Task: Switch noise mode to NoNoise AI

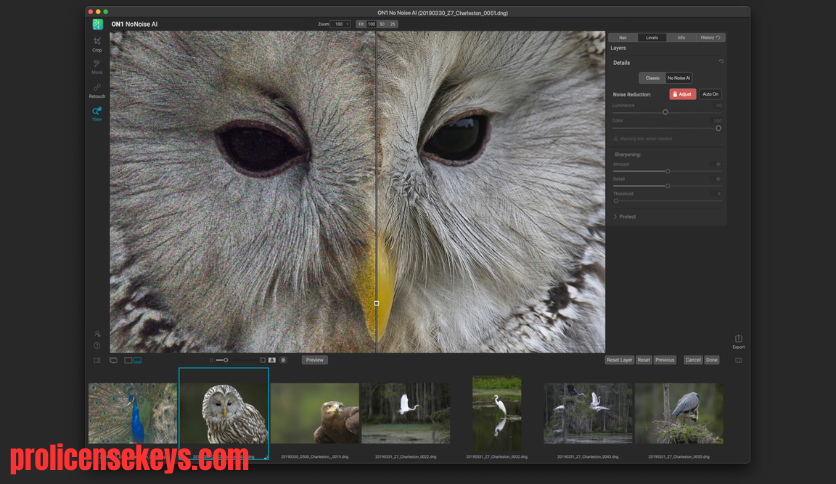Action: tap(679, 78)
